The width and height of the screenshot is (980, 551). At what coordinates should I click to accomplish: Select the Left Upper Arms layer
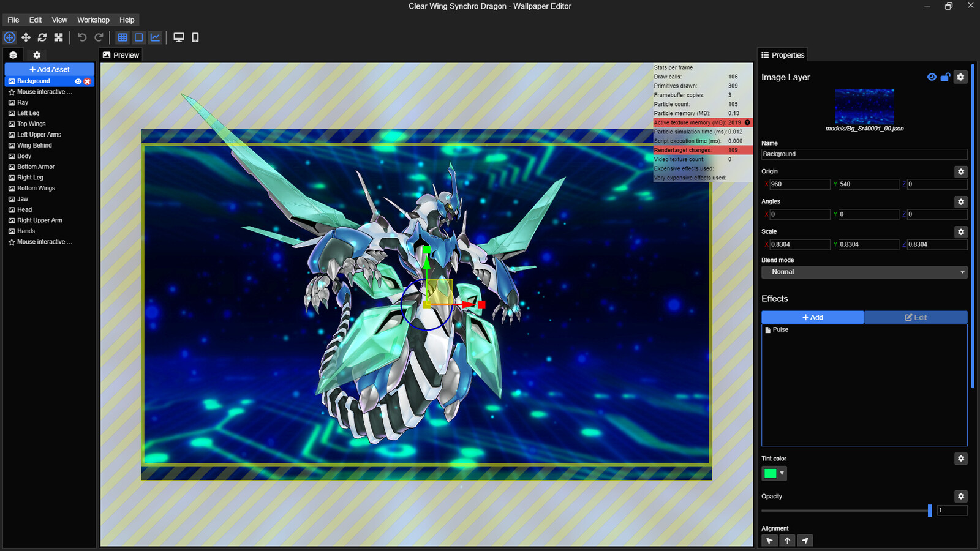click(x=49, y=135)
